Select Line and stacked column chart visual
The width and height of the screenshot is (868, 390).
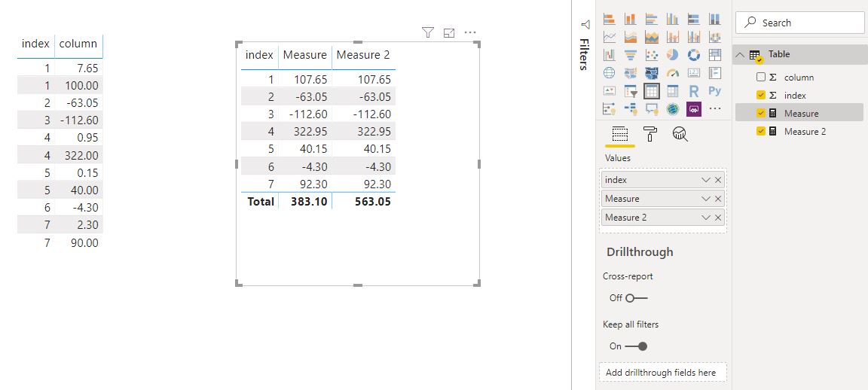click(x=673, y=37)
